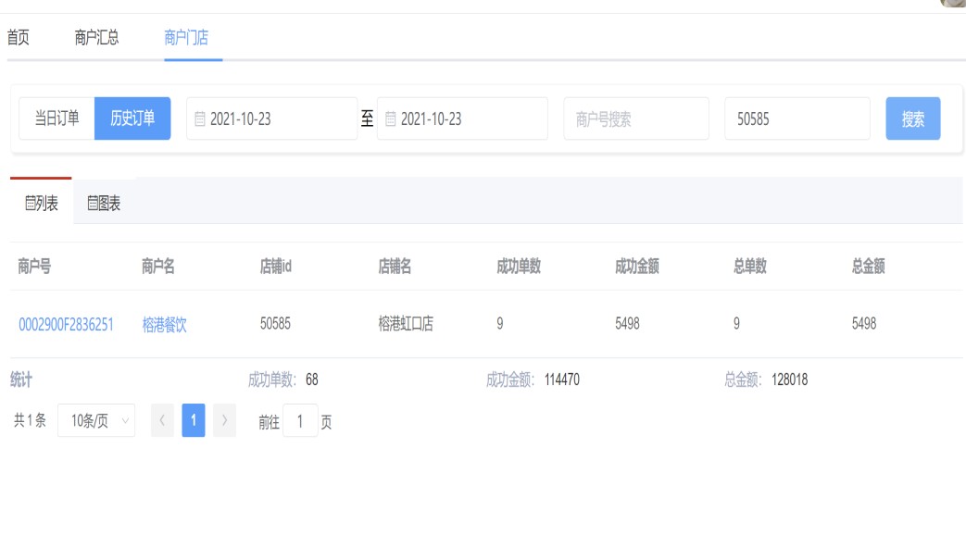Click the user avatar in top corner
966x560 pixels.
953,3
